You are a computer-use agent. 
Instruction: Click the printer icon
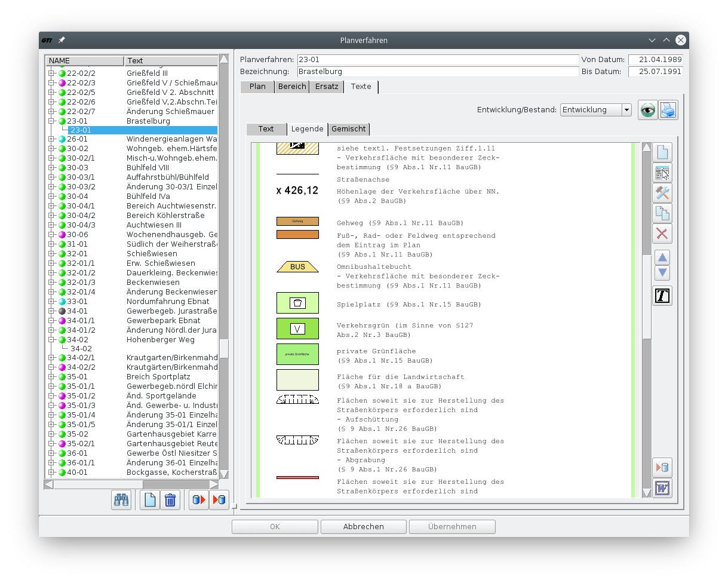pyautogui.click(x=668, y=110)
